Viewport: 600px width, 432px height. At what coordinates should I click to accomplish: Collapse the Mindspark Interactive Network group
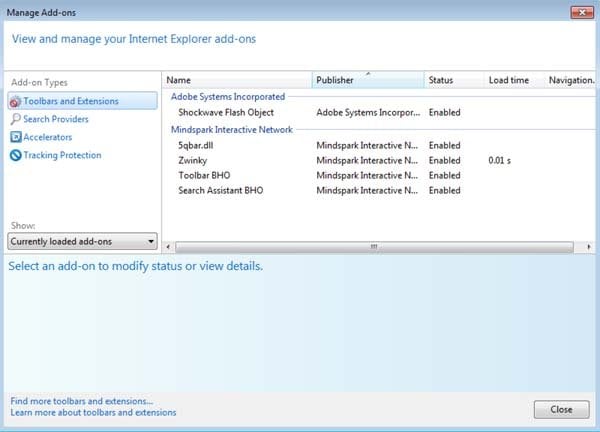pos(232,130)
